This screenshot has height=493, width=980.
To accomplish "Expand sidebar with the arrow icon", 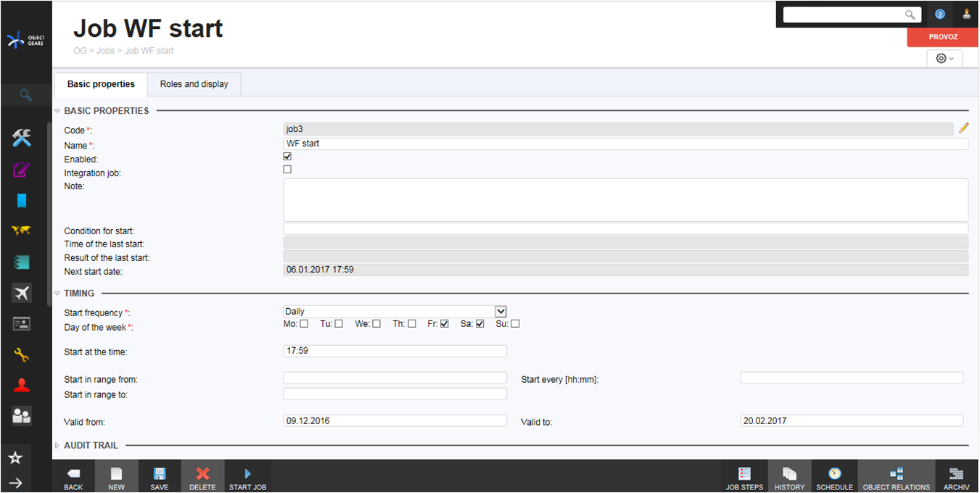I will [x=15, y=483].
